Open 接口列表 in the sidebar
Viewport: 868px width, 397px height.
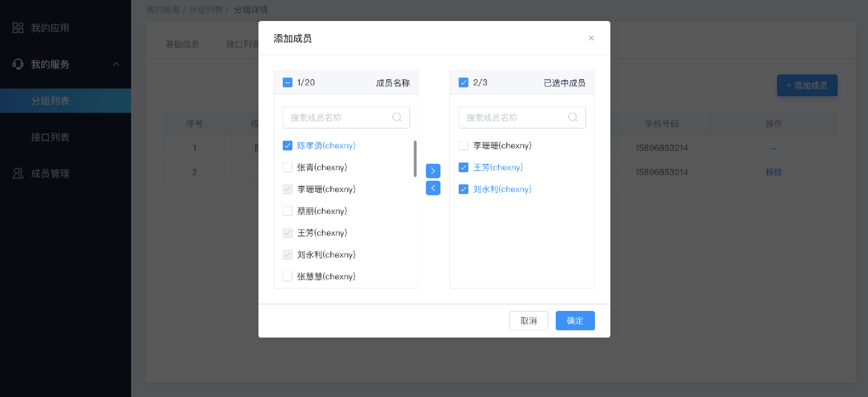[50, 137]
